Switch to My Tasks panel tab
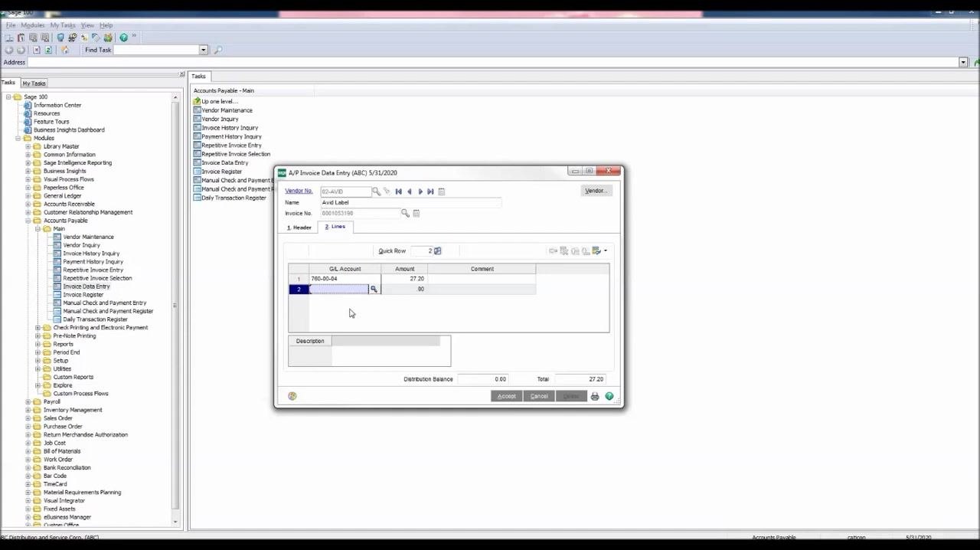Screen dimensions: 980x550 (34, 83)
